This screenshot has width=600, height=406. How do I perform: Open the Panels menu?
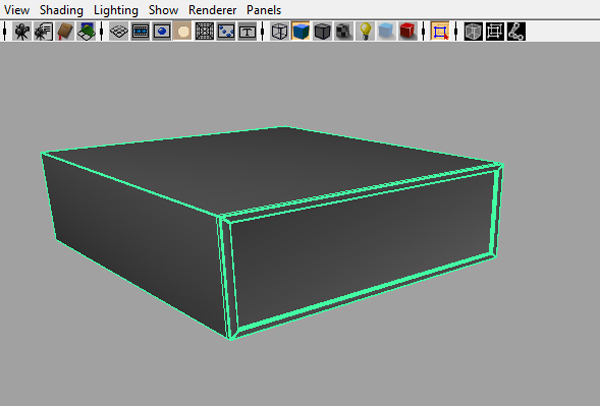[264, 10]
